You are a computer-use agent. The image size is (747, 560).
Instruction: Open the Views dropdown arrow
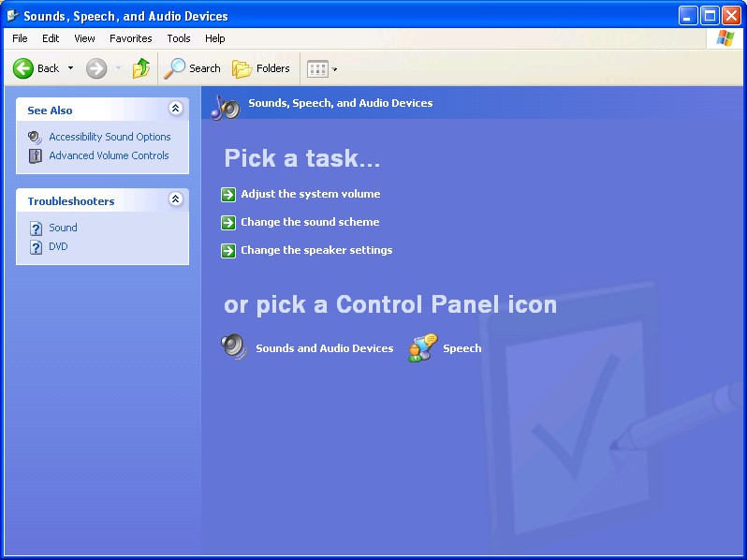click(x=334, y=69)
